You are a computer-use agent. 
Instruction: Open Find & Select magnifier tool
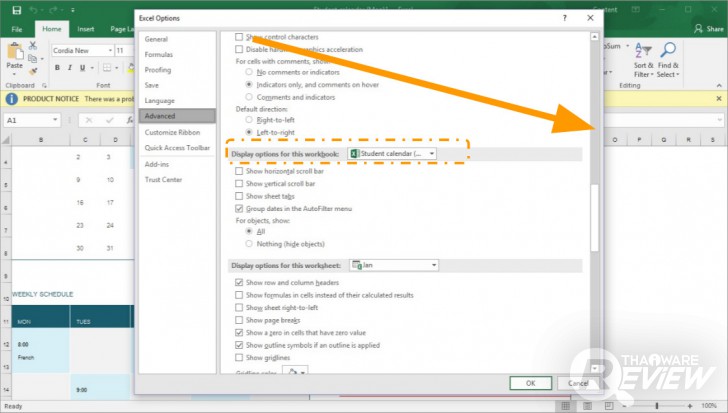(668, 60)
